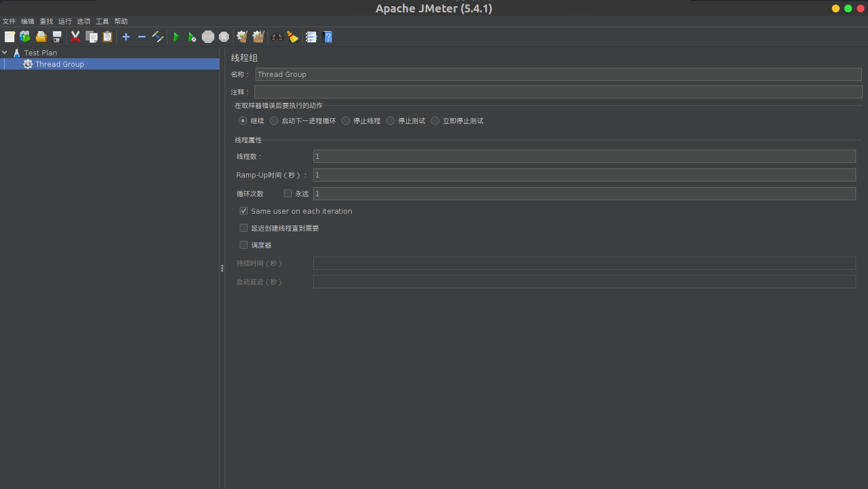The height and width of the screenshot is (489, 868).
Task: Click the Paste clipboard icon
Action: (x=107, y=37)
